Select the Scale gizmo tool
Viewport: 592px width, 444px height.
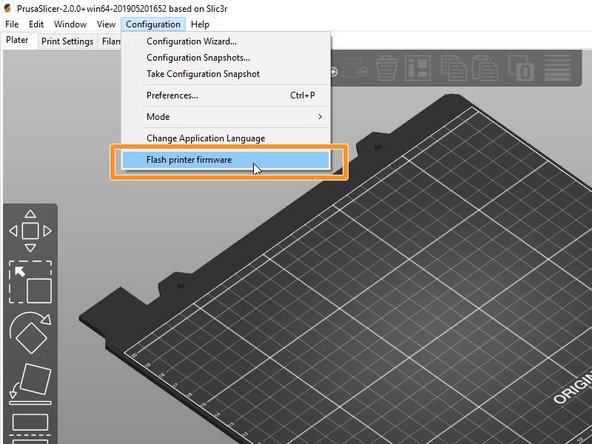pyautogui.click(x=30, y=282)
